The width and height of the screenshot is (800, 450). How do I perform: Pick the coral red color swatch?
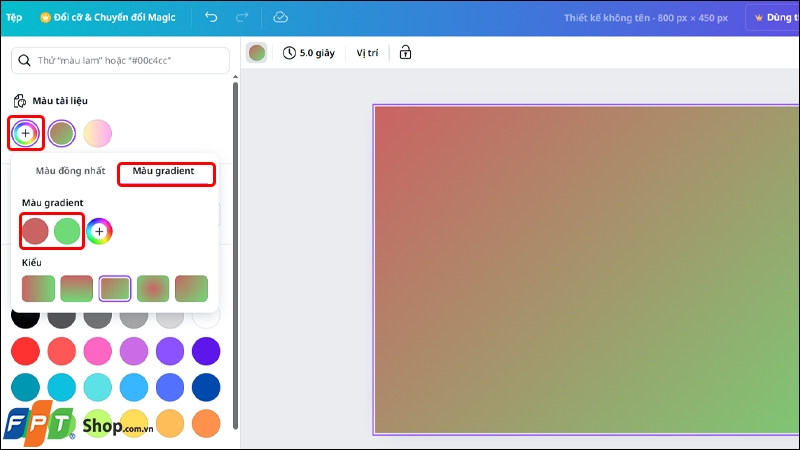pos(62,351)
